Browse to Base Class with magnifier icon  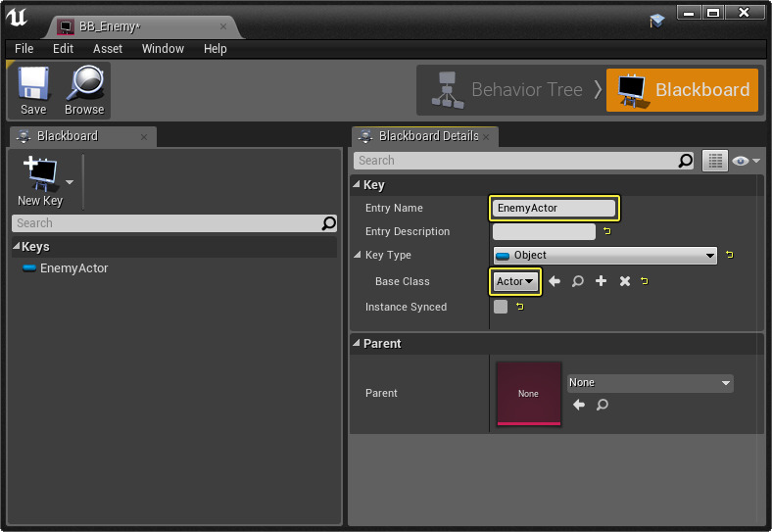coord(578,282)
